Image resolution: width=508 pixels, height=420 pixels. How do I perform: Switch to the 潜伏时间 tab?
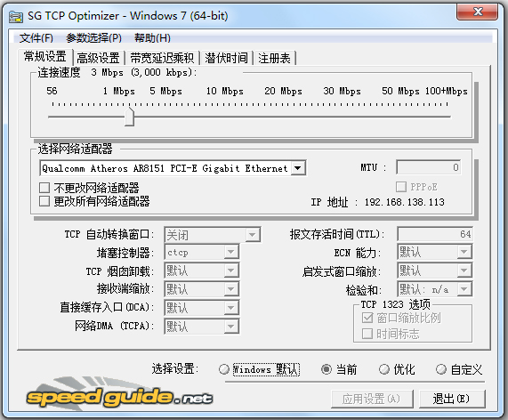(x=226, y=59)
